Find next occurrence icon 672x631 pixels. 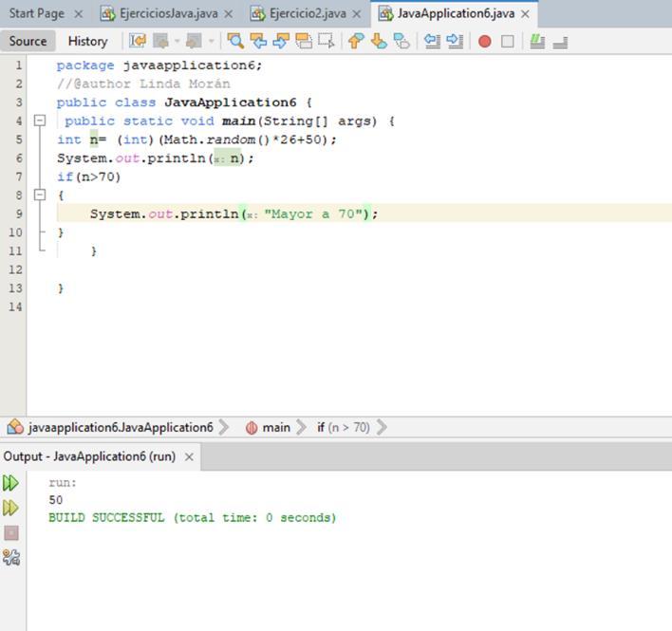281,41
